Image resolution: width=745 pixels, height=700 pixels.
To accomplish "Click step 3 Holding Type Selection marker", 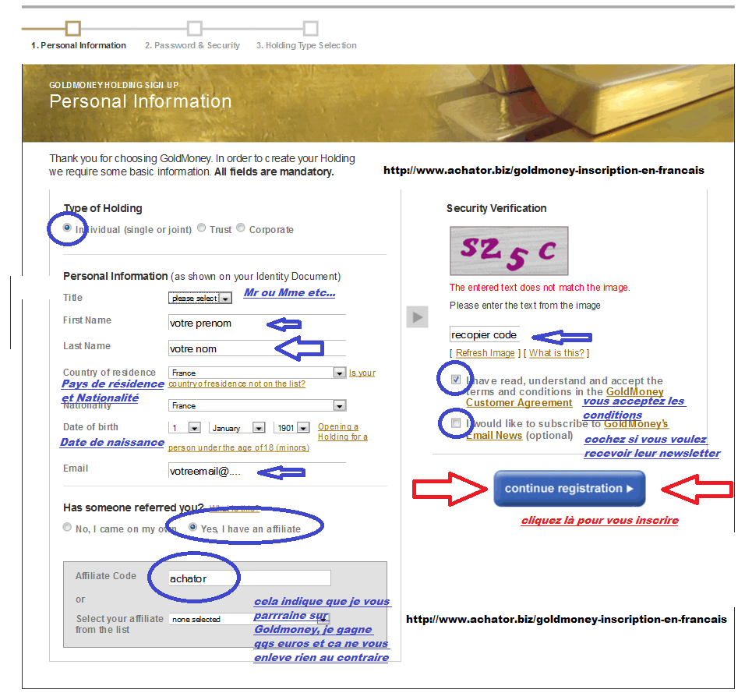I will [x=310, y=29].
